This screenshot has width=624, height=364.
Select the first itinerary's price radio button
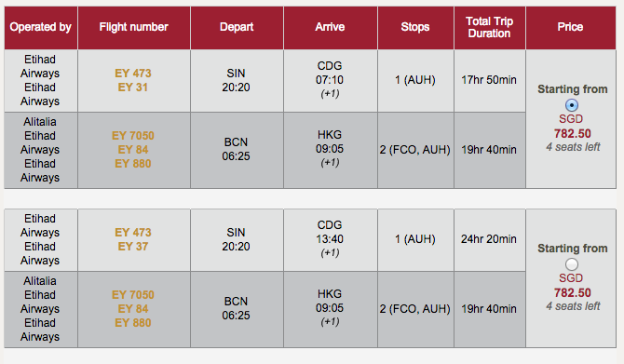tap(572, 105)
